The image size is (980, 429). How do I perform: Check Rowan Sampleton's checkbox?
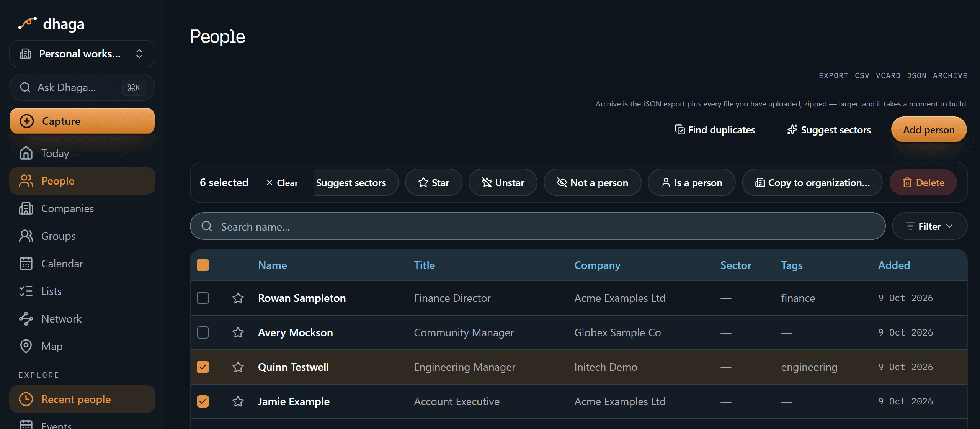[203, 298]
